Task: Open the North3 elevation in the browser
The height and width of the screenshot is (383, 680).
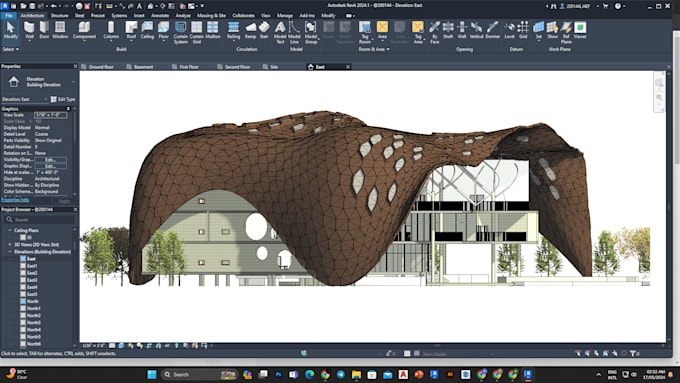Action: (34, 323)
